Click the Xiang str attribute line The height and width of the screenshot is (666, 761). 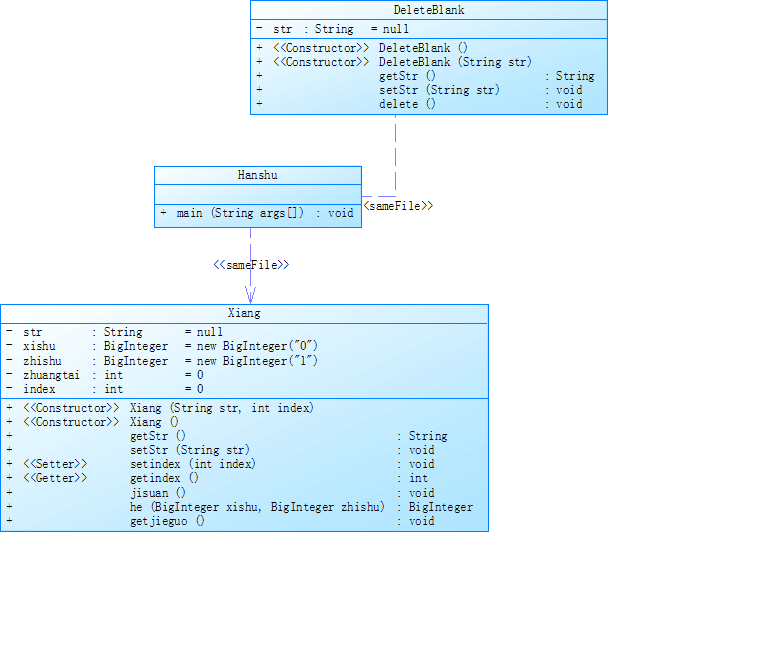(115, 332)
